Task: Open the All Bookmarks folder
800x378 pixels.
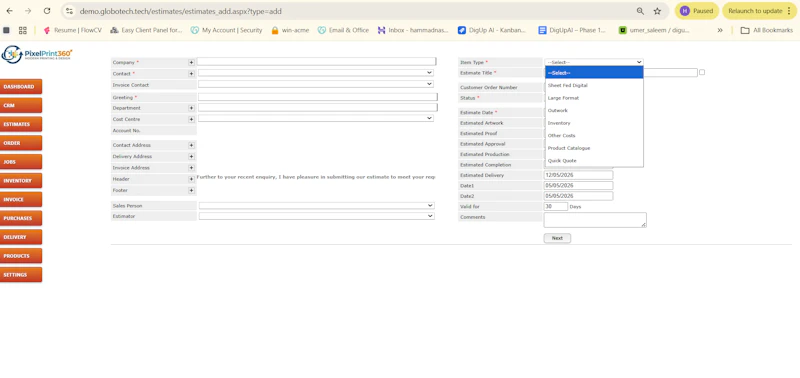Action: 766,30
